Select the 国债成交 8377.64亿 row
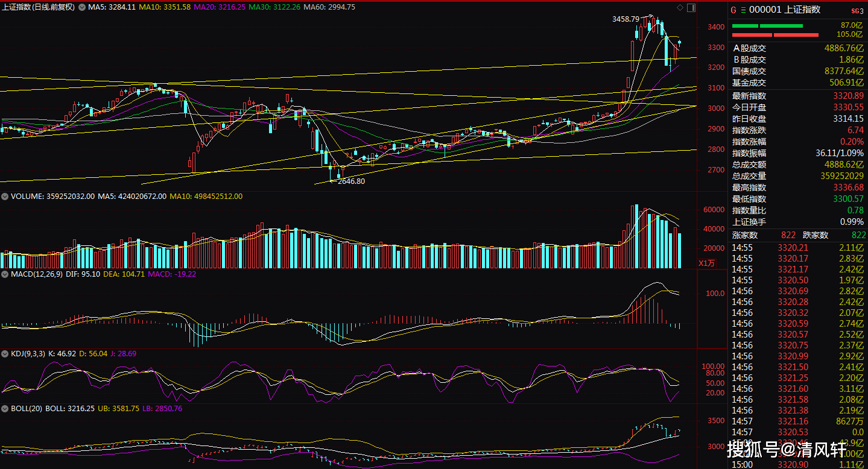The width and height of the screenshot is (868, 469). 797,71
